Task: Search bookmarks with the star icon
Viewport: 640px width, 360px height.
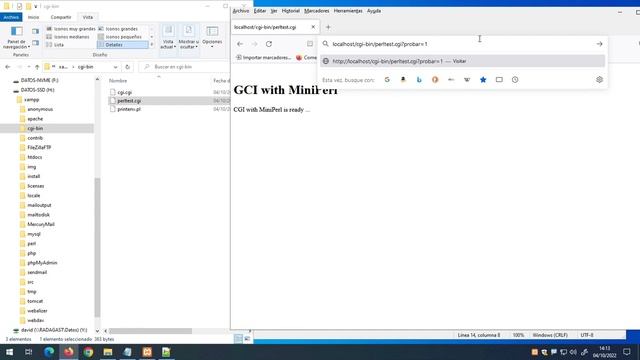Action: click(483, 80)
